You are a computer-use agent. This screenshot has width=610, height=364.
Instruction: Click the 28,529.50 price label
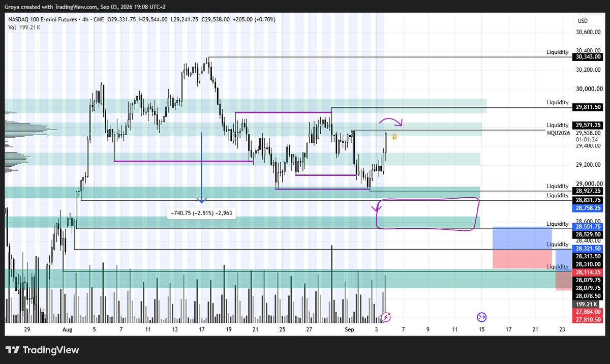[588, 234]
